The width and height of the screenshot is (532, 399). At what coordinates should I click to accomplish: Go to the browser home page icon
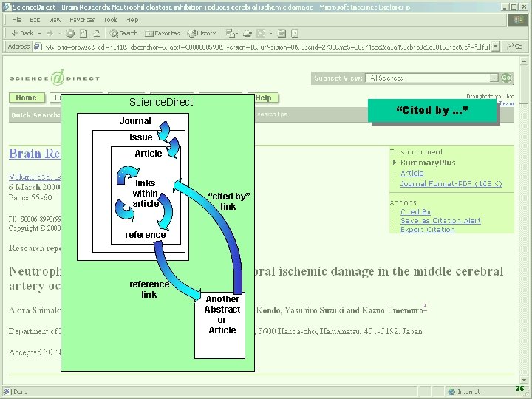(97, 33)
